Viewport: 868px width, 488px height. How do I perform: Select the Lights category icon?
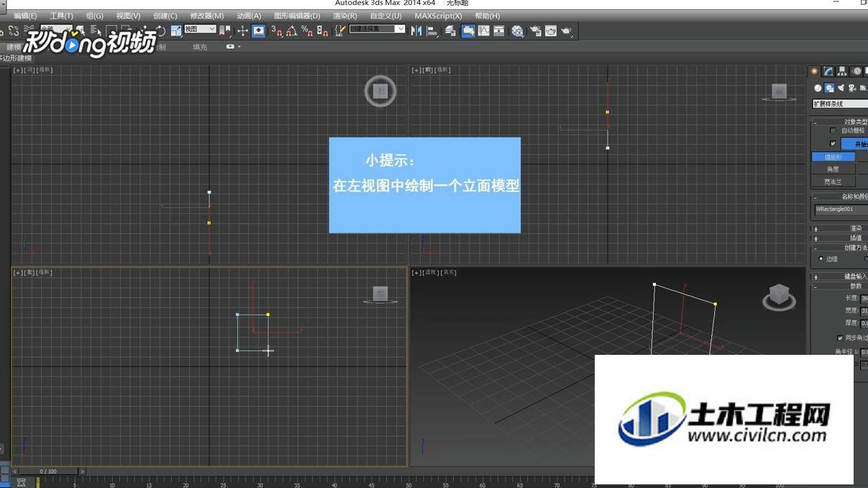(841, 88)
